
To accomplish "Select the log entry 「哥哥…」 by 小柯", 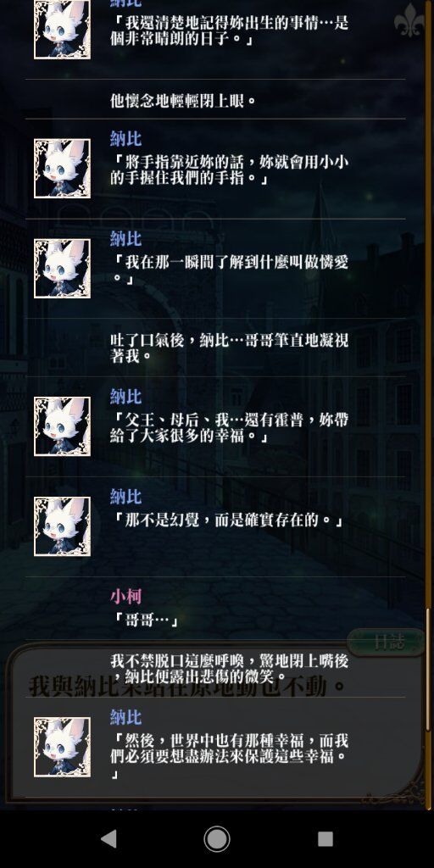I will point(215,609).
